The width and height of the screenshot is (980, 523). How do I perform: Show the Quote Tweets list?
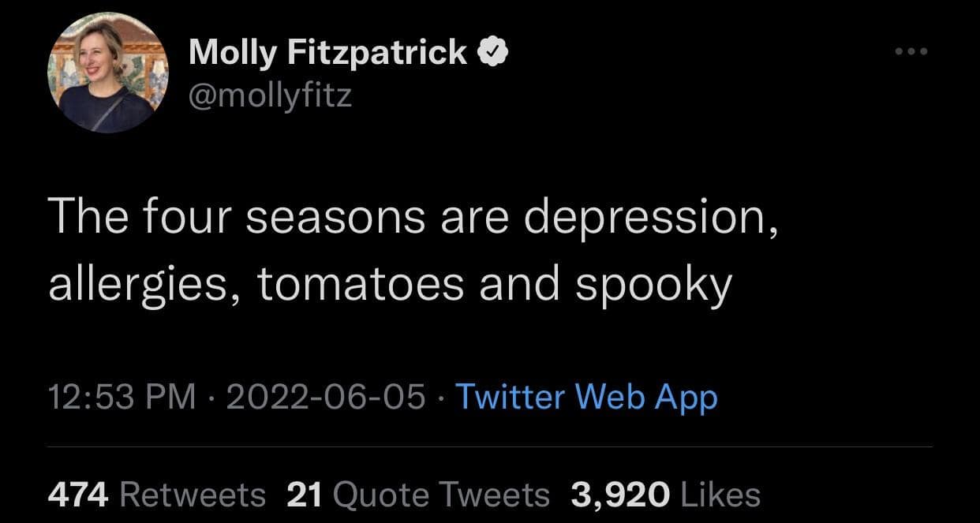pyautogui.click(x=441, y=495)
